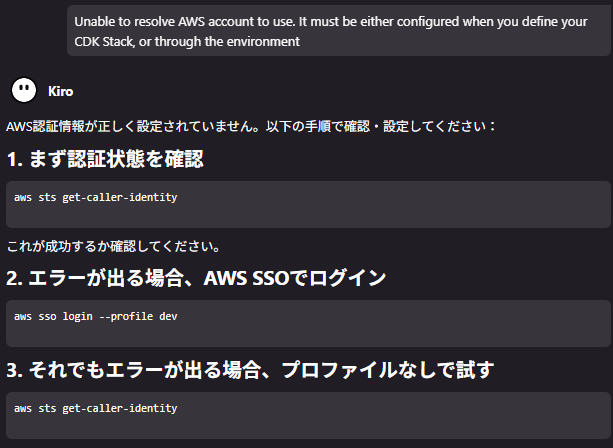Click the word login in the sso command
This screenshot has width=613, height=448.
pos(78,316)
